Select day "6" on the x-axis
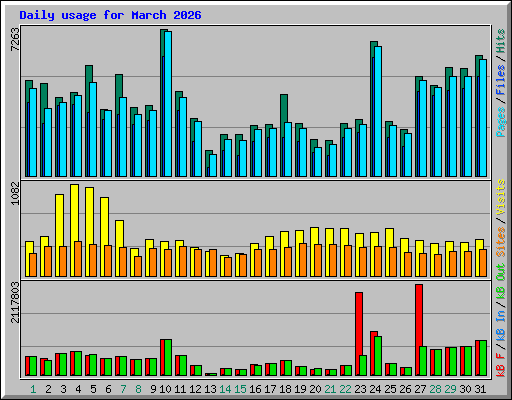The width and height of the screenshot is (512, 400). click(108, 389)
